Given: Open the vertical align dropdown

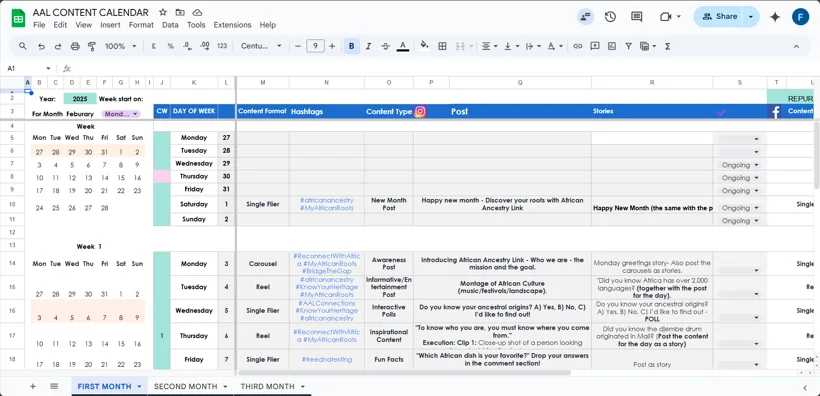Looking at the screenshot, I should (511, 46).
